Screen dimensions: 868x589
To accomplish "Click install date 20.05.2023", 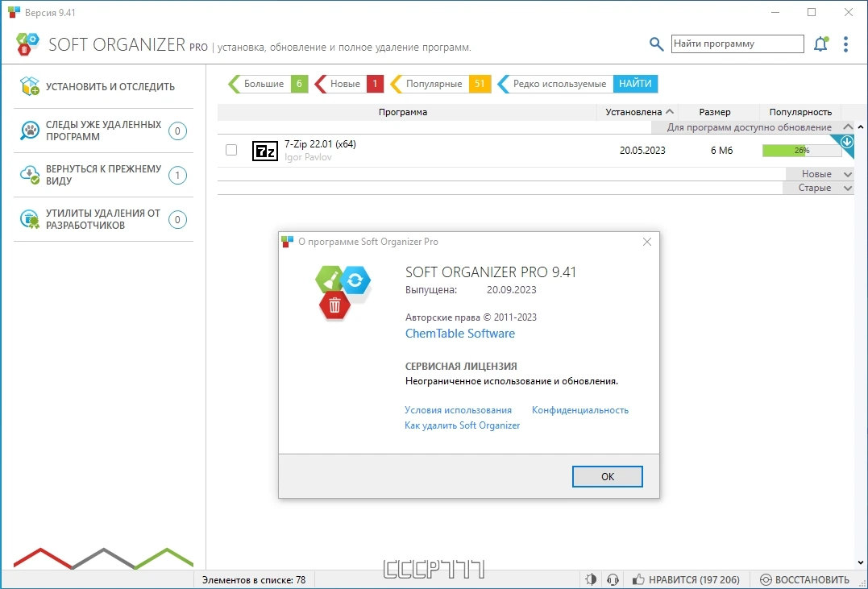I will 642,151.
